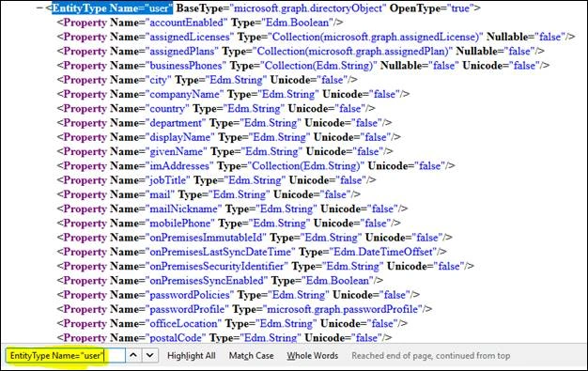Screen dimensions: 588x371
Task: Toggle Highlight All in find bar
Action: 192,356
